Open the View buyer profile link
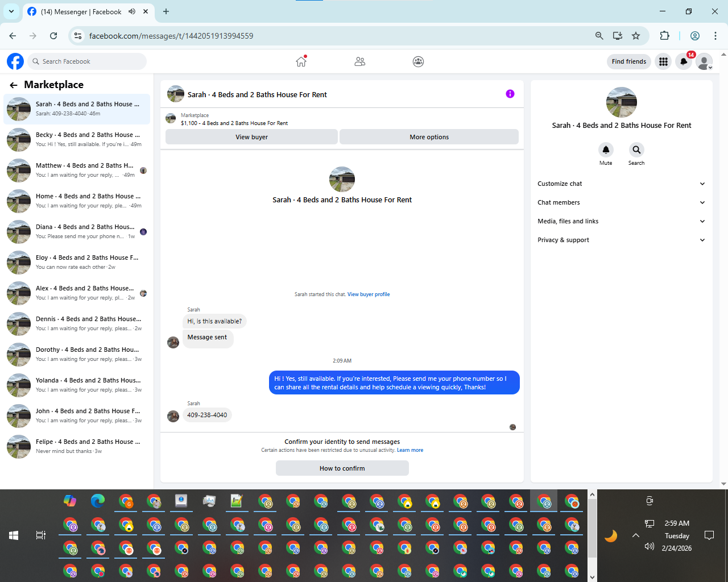 (369, 294)
